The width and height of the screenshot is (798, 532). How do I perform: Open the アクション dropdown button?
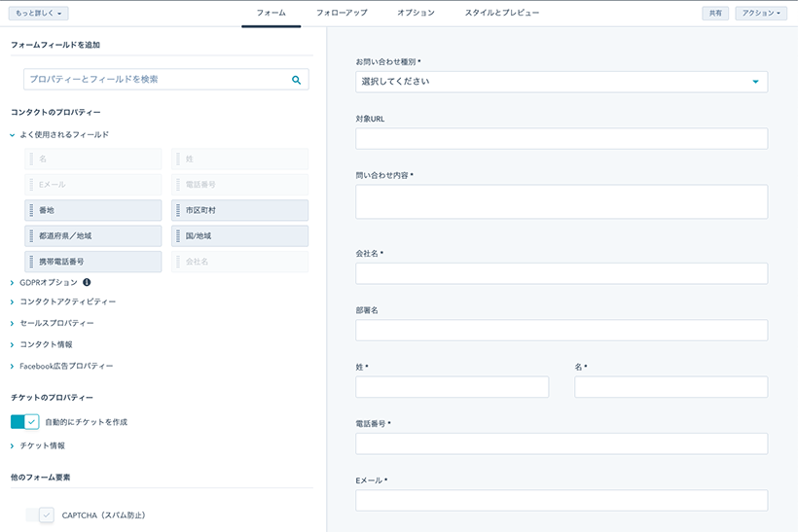761,14
